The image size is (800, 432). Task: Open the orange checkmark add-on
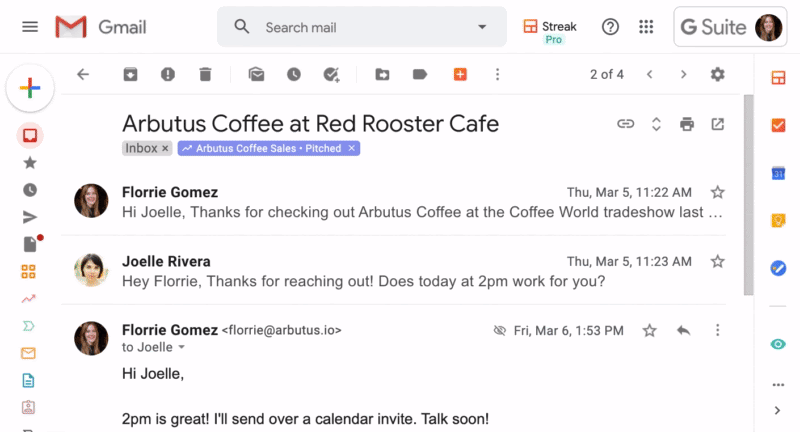pyautogui.click(x=778, y=125)
